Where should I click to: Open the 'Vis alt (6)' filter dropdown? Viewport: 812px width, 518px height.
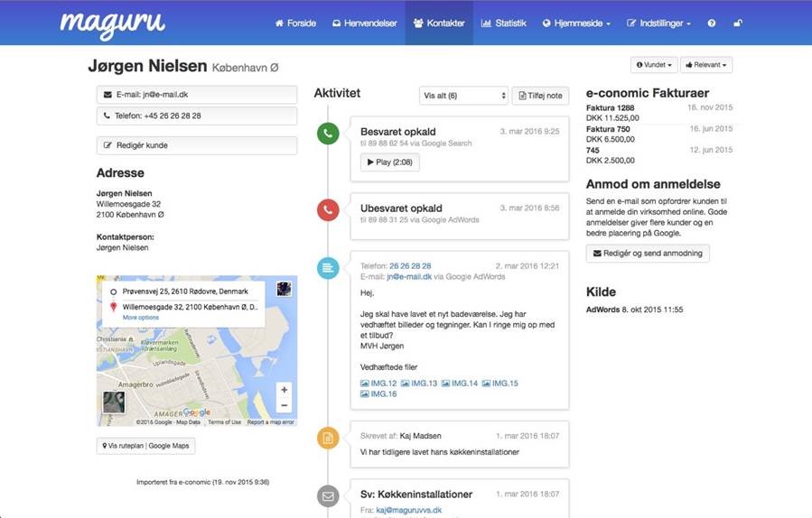[463, 96]
